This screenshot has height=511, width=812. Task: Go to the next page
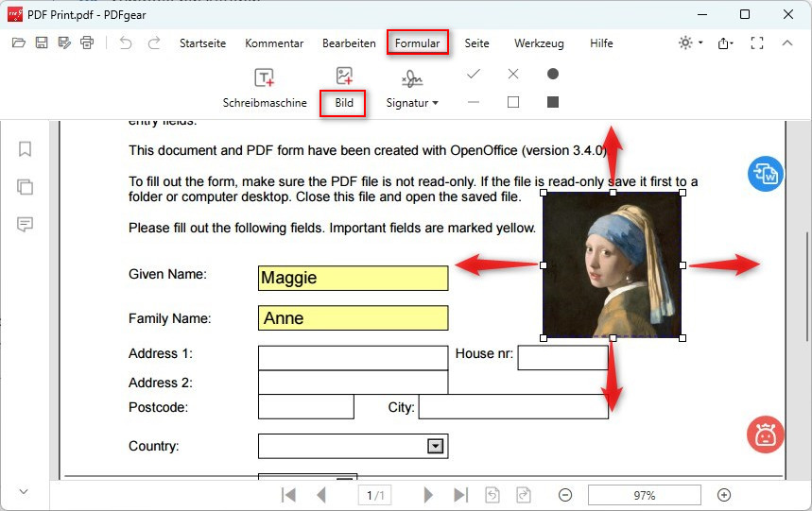[428, 495]
